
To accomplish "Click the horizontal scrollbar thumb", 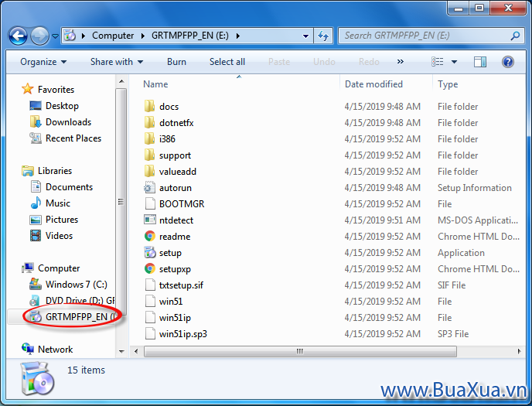I will 300,351.
